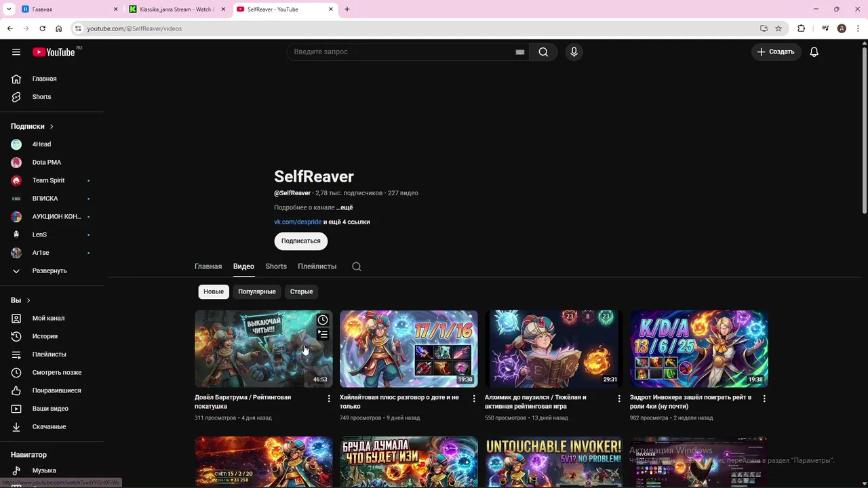Screen dimensions: 868x488
Task: Switch to the channel Видео tab
Action: tap(243, 266)
